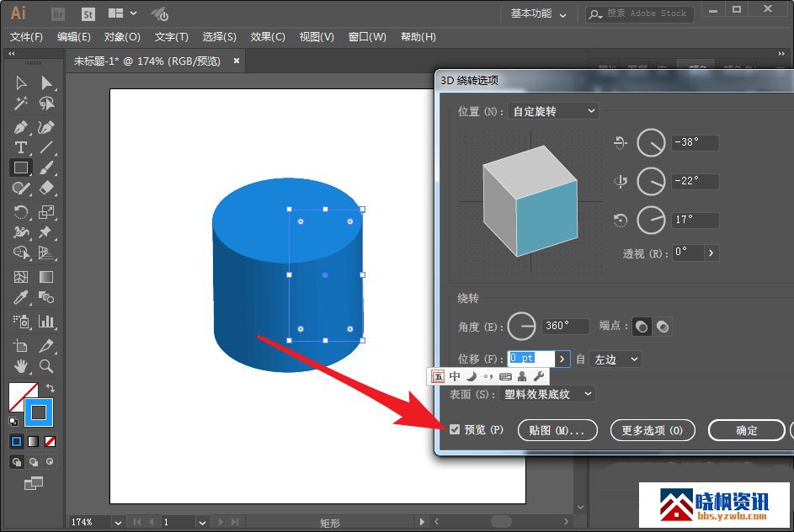This screenshot has width=794, height=532.
Task: Select the Pen tool
Action: [21, 127]
